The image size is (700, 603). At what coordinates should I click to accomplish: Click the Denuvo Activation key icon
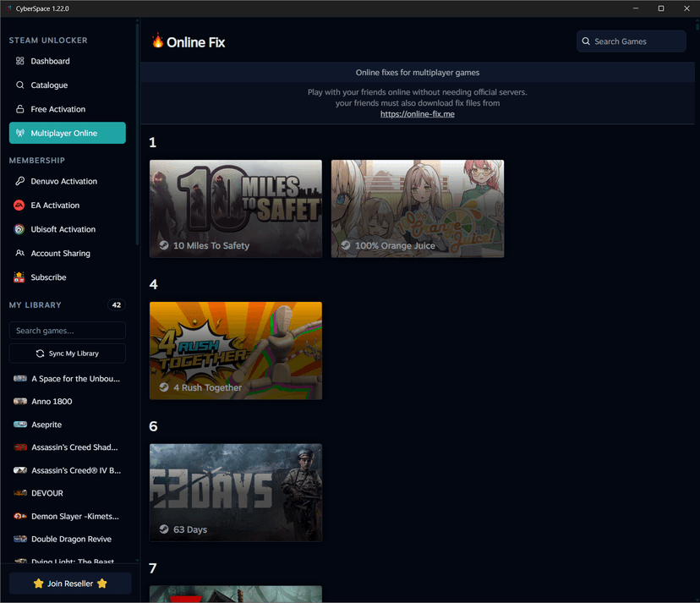click(x=20, y=181)
